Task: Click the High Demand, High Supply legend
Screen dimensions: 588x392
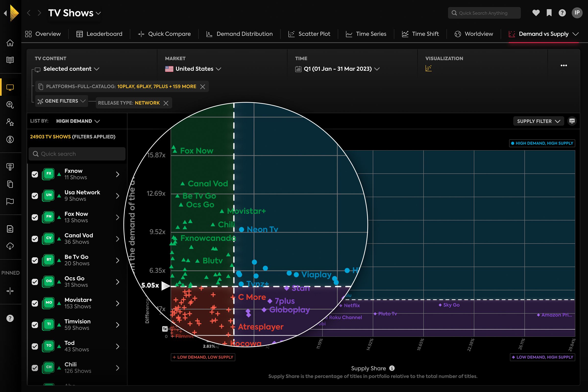Action: click(x=542, y=143)
